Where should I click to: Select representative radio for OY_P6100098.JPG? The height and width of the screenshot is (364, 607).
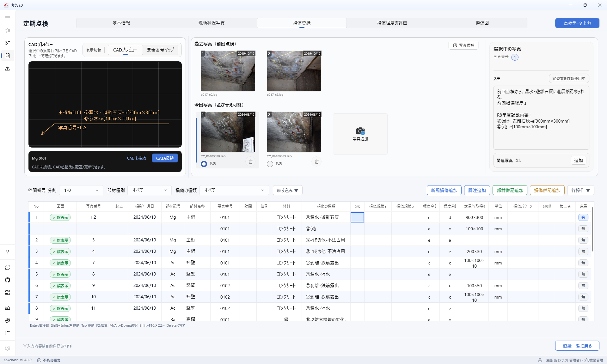tap(204, 164)
